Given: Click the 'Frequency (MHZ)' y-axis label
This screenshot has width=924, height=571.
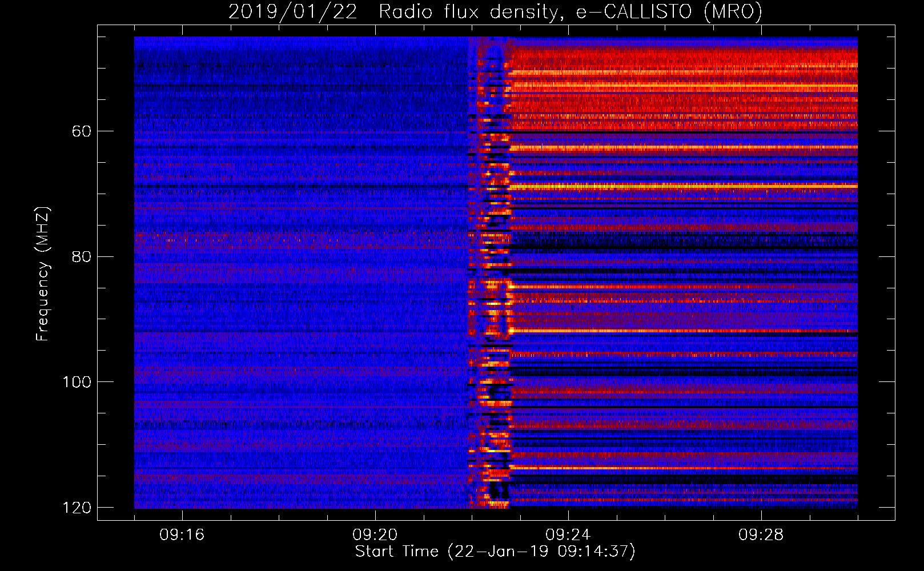Looking at the screenshot, I should [43, 274].
